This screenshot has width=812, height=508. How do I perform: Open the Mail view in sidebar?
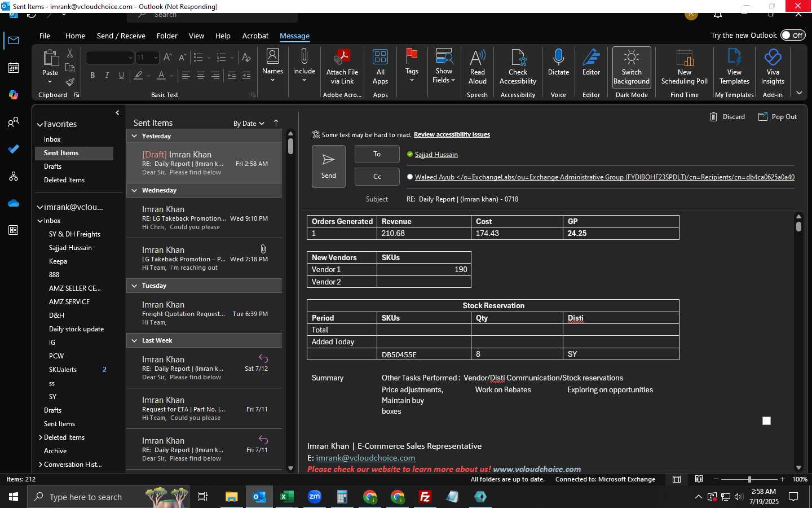click(x=14, y=40)
